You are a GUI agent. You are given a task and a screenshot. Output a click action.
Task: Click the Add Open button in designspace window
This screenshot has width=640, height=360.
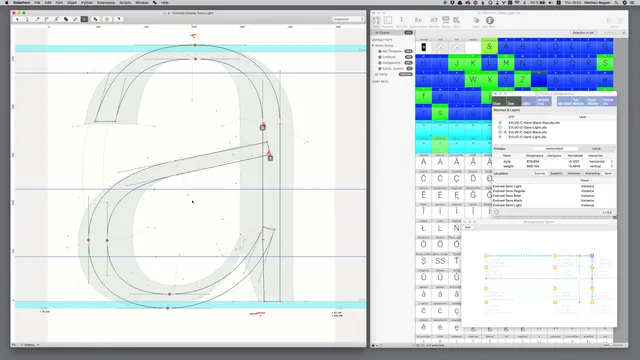click(x=564, y=102)
